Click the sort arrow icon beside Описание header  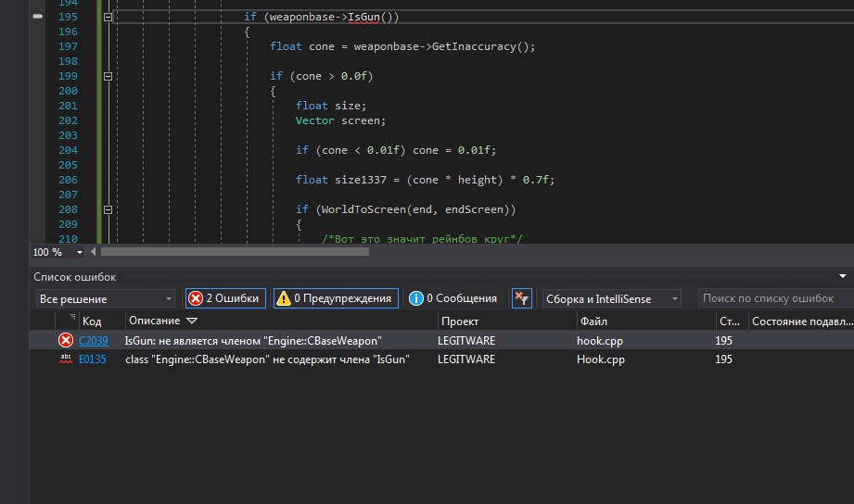pyautogui.click(x=192, y=321)
